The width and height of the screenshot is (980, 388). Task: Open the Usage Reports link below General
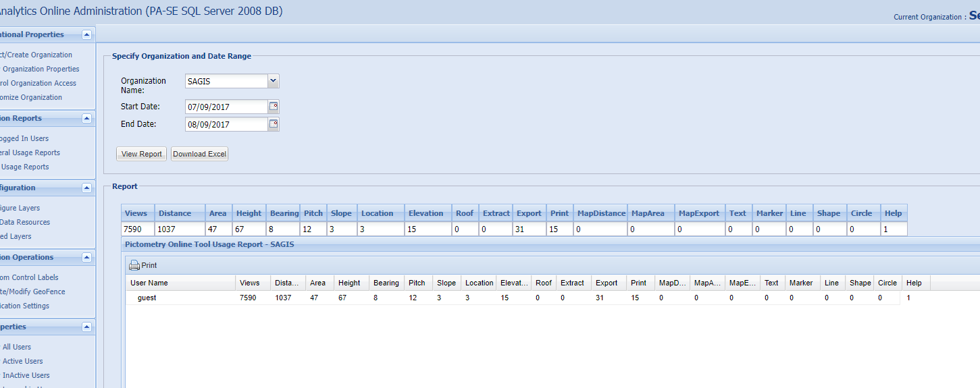pos(25,167)
